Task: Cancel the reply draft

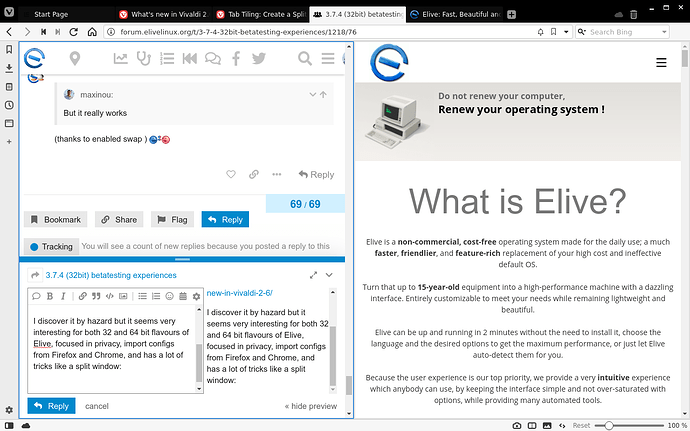Action: 97,406
